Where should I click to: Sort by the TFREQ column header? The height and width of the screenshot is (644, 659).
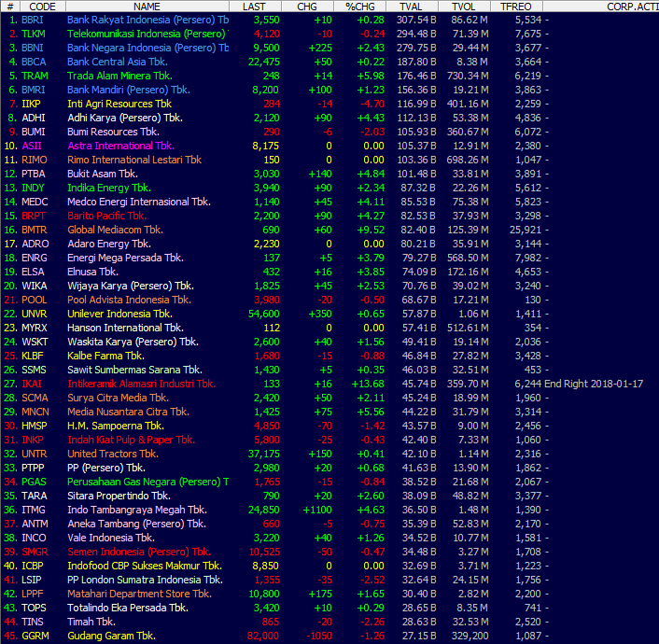click(516, 7)
